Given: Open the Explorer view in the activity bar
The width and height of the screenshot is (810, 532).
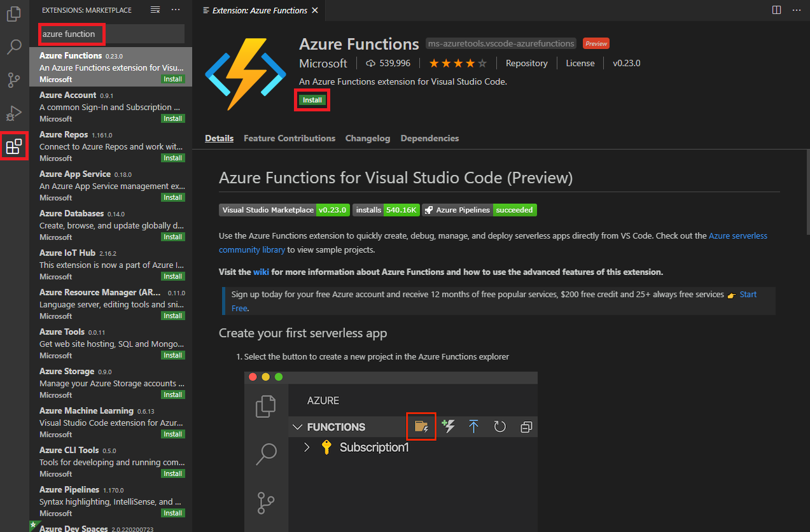Looking at the screenshot, I should coord(14,13).
